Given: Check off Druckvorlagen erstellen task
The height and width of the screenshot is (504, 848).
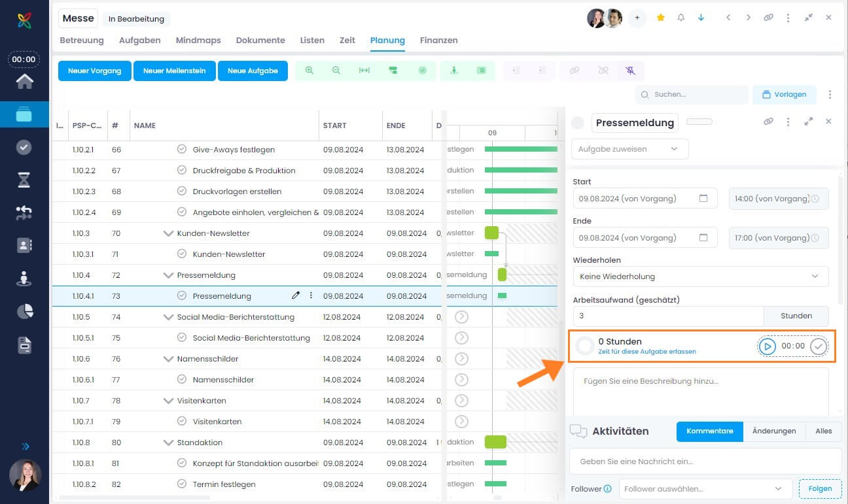Looking at the screenshot, I should 182,191.
